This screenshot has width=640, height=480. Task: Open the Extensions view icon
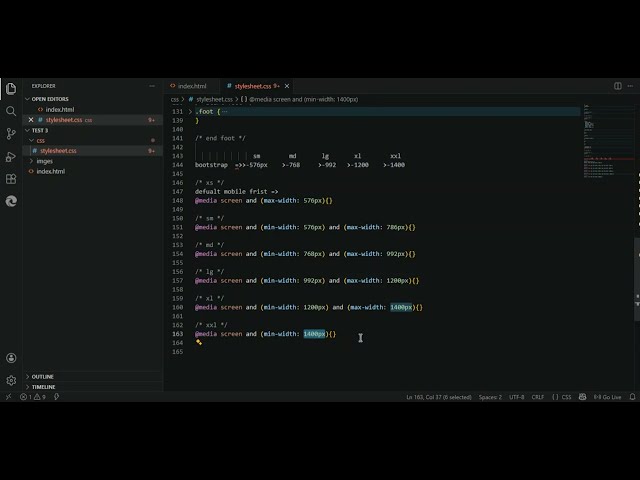(11, 179)
